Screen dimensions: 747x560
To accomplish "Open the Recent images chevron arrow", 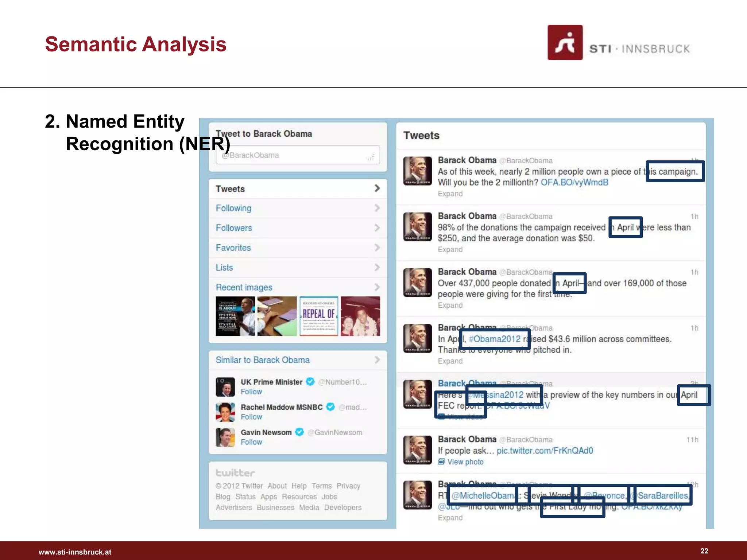I will pos(377,287).
